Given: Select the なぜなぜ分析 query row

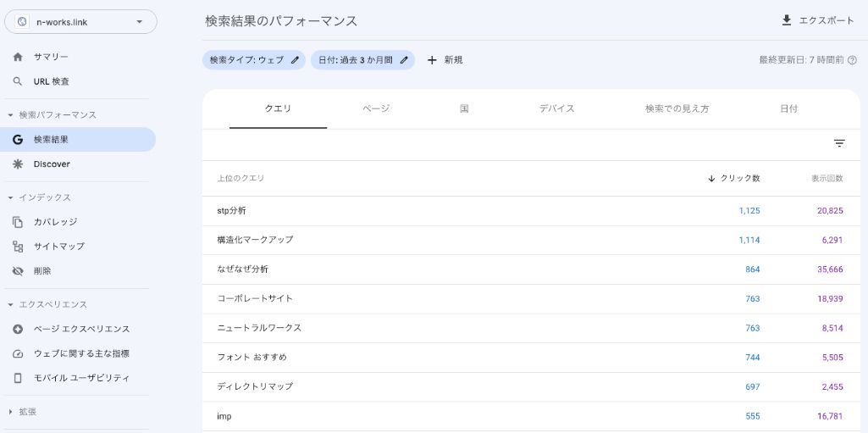Looking at the screenshot, I should click(532, 269).
